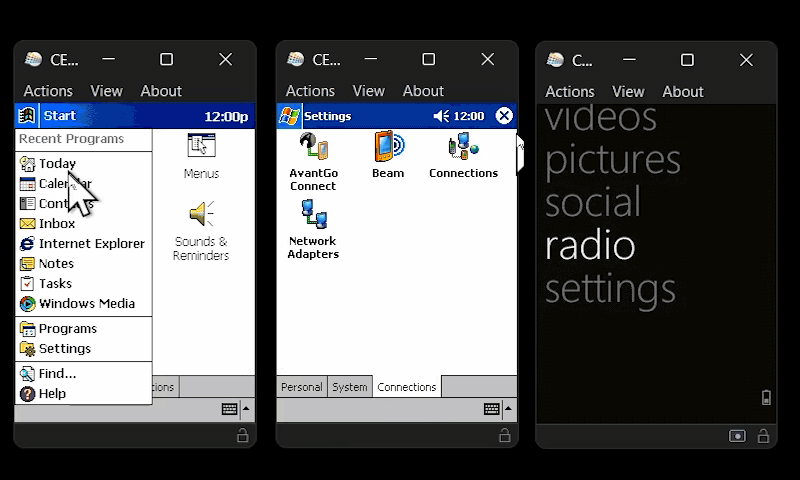800x480 pixels.
Task: Switch to the System tab
Action: click(349, 387)
